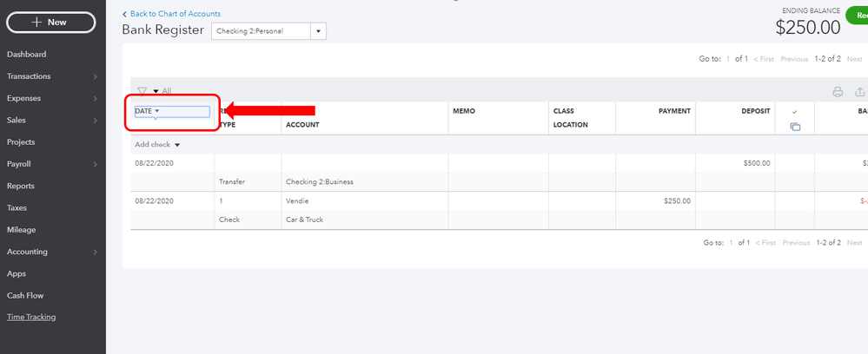Viewport: 868px width, 354px height.
Task: Go to Reports in the sidebar
Action: click(x=21, y=186)
